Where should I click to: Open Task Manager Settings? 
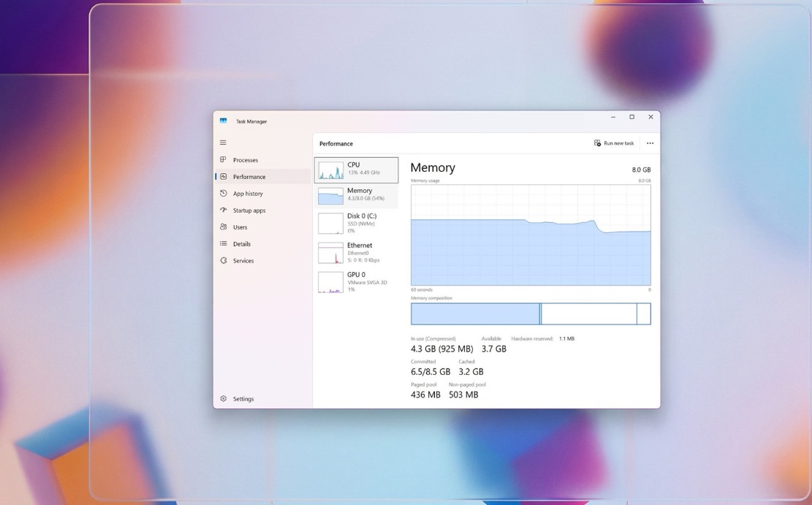263,399
